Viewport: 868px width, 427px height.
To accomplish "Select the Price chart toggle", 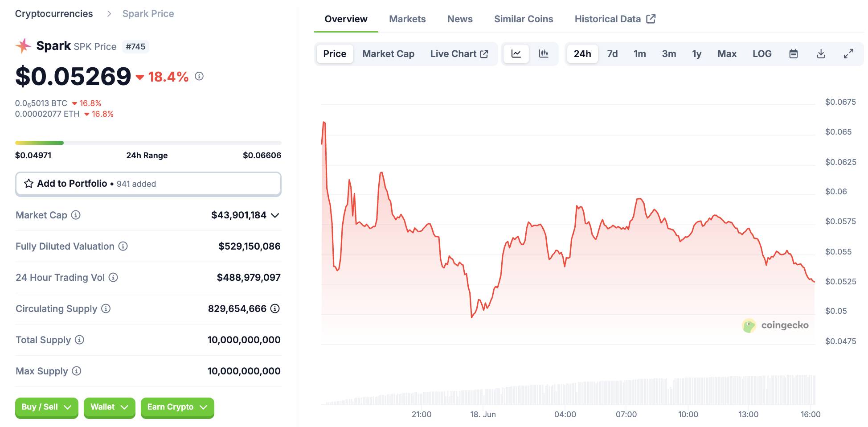I will click(x=335, y=54).
